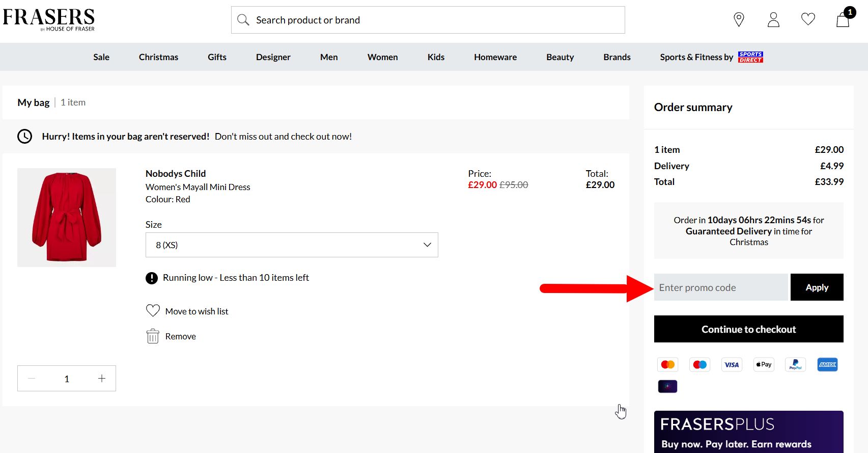Focus the Enter promo code field
The image size is (868, 453).
click(721, 287)
